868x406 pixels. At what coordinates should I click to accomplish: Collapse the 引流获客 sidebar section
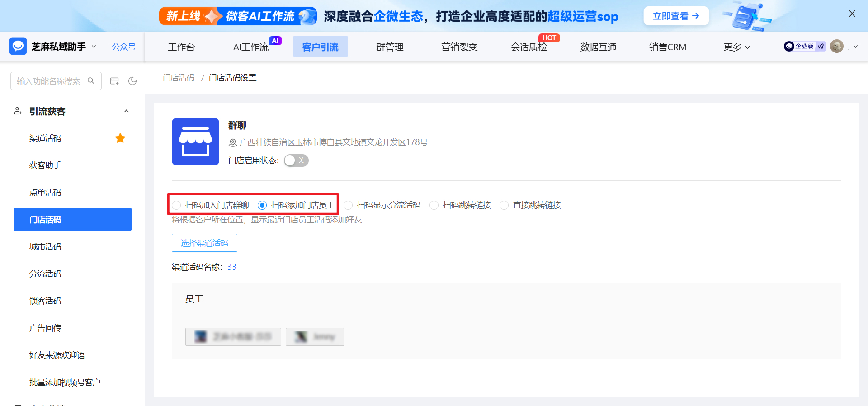(x=127, y=111)
